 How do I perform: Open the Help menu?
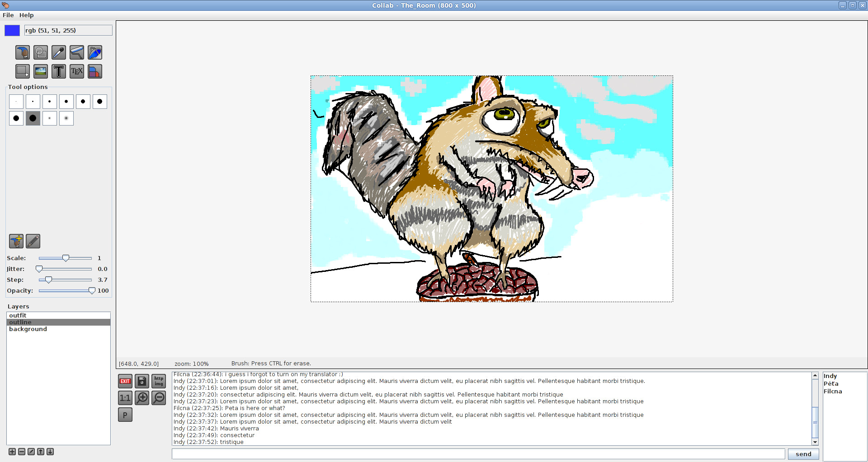point(27,15)
